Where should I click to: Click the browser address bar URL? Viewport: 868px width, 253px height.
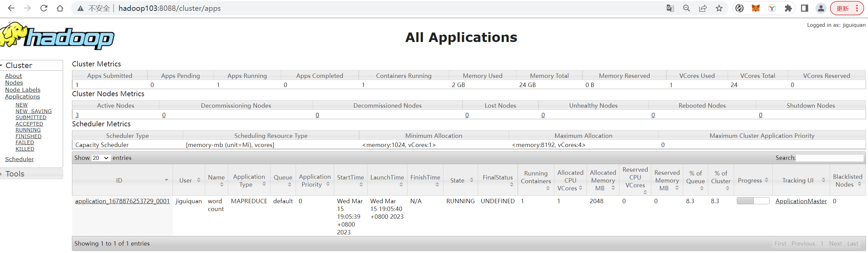pos(170,8)
